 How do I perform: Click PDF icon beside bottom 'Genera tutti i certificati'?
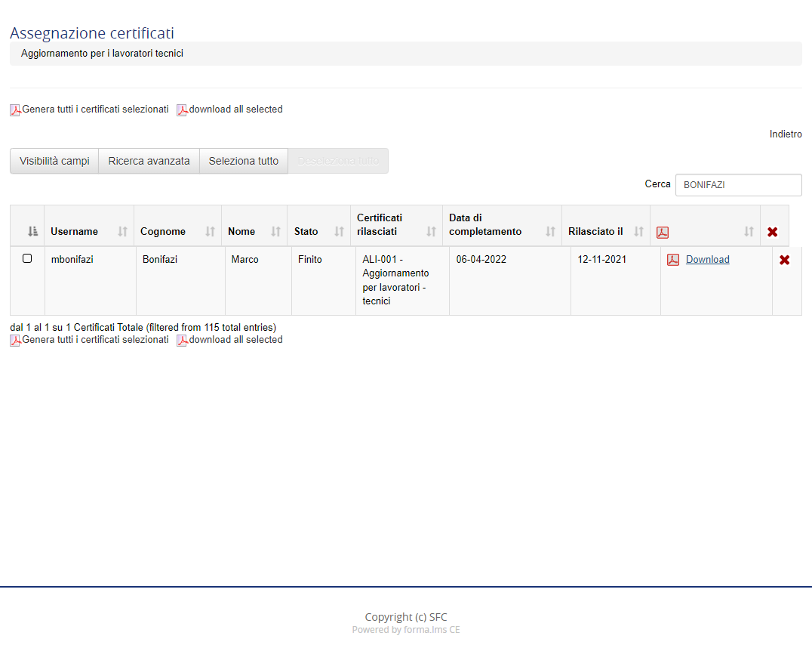point(15,341)
